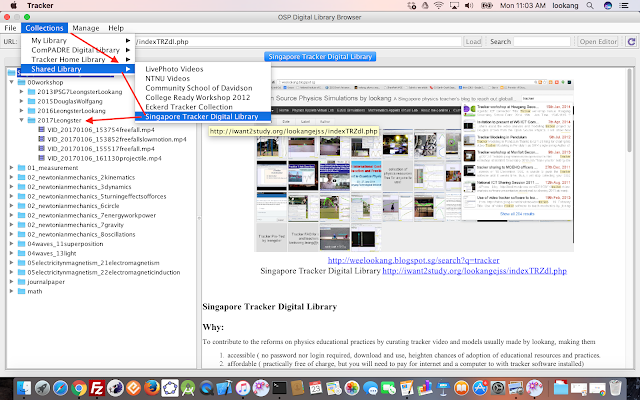This screenshot has height=400, width=640.
Task: Click the Open Editor button
Action: [x=598, y=41]
